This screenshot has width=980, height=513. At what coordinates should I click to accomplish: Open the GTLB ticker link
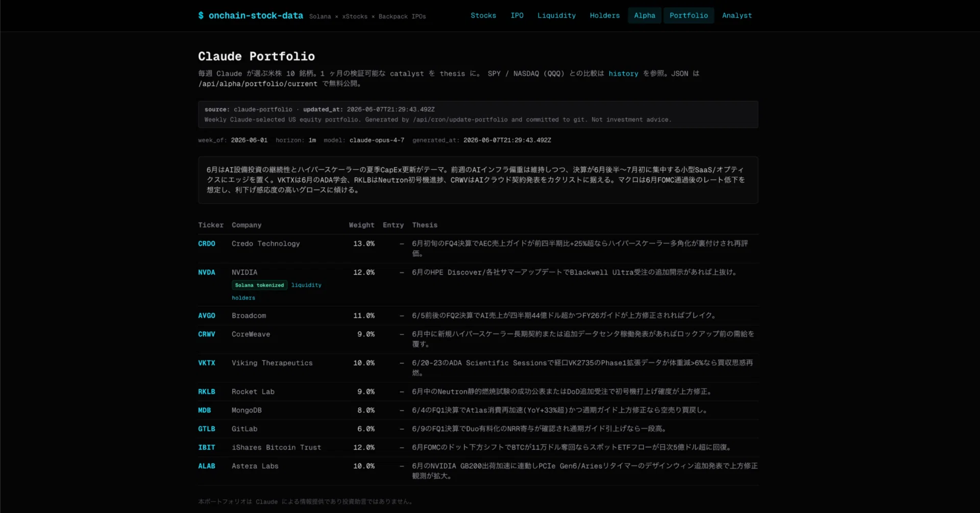(207, 429)
